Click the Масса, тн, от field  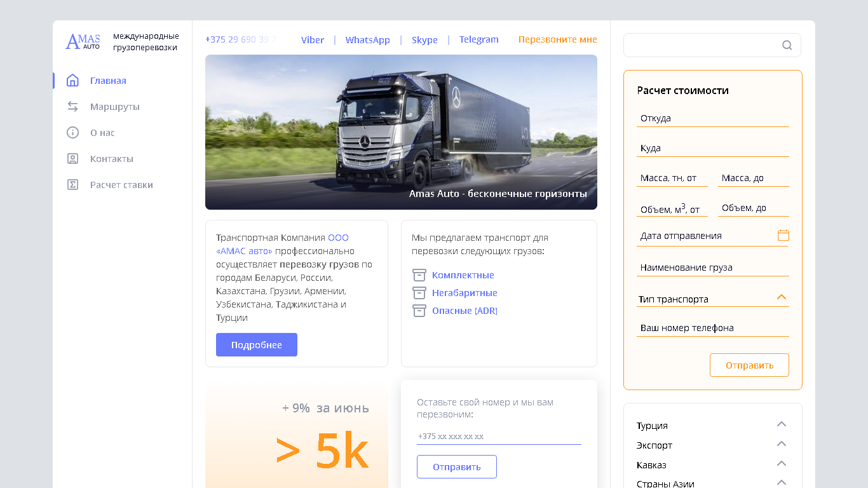(x=672, y=178)
